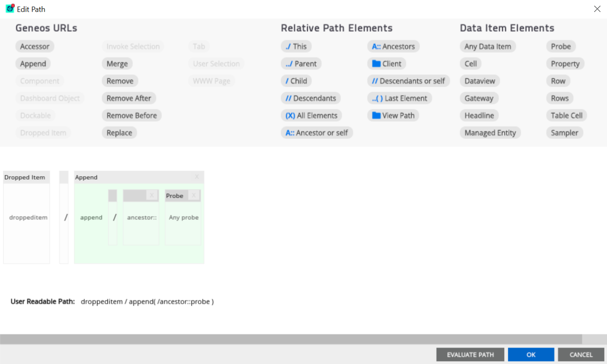Screen dimensions: 607x364
Task: Select the Any probe block body
Action: coord(183,223)
